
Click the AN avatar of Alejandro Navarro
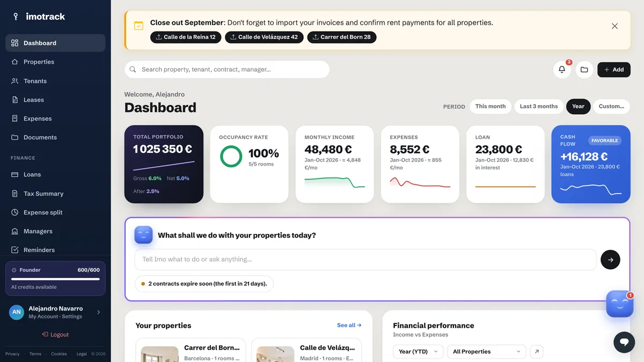pyautogui.click(x=17, y=312)
